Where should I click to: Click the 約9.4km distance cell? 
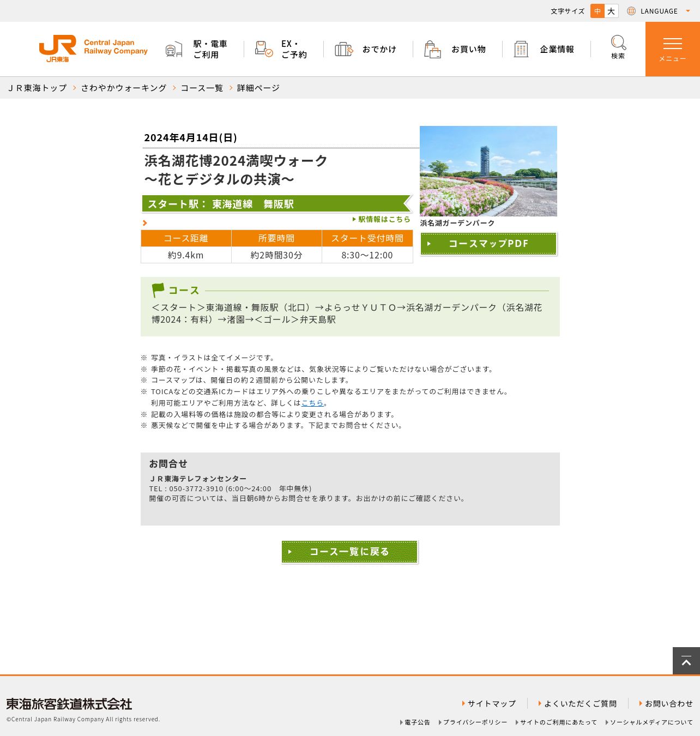click(186, 255)
